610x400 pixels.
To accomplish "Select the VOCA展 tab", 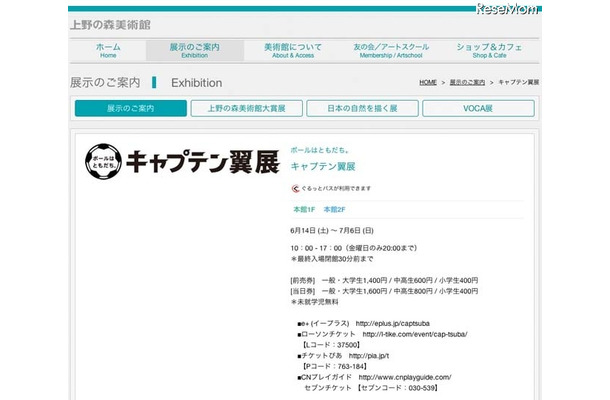I will pos(478,108).
